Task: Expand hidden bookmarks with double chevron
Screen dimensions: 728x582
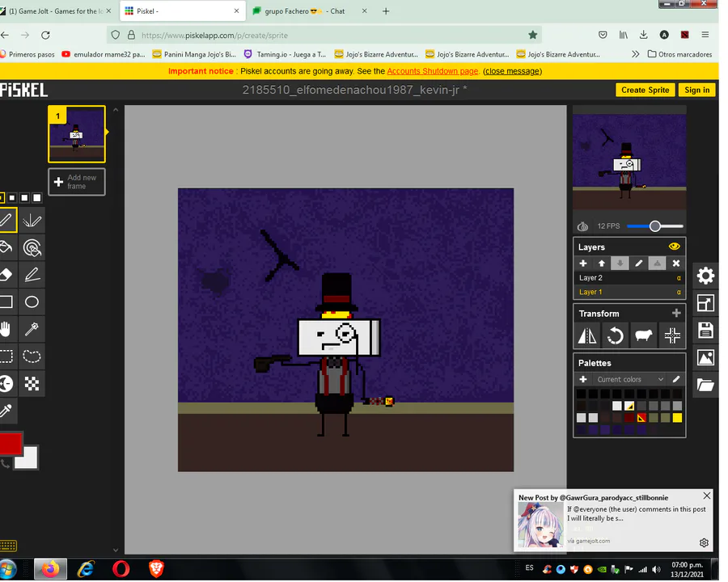Action: point(636,54)
